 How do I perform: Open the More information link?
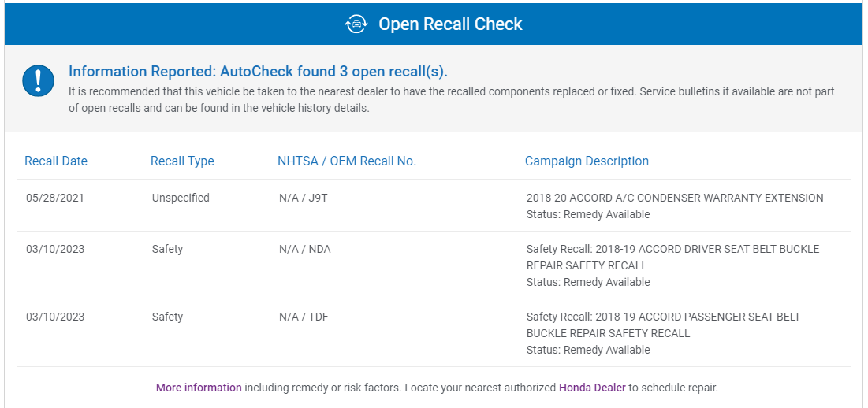click(x=199, y=388)
